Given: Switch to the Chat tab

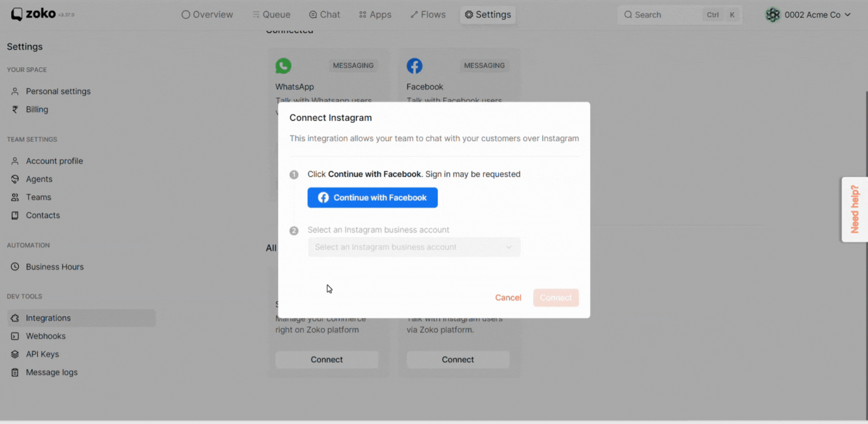Looking at the screenshot, I should pyautogui.click(x=325, y=15).
